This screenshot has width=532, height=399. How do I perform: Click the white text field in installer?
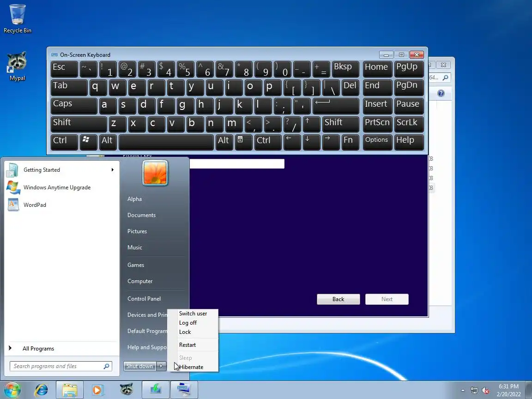click(237, 163)
